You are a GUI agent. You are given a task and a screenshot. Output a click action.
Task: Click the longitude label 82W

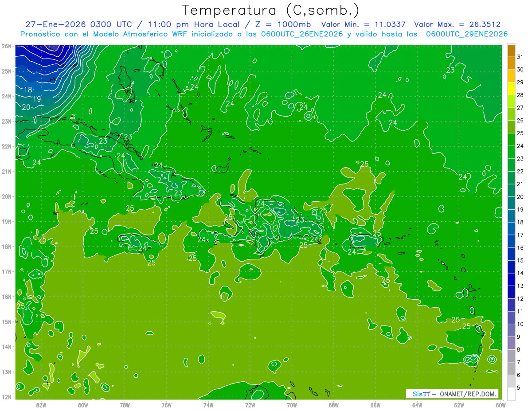pyautogui.click(x=41, y=405)
